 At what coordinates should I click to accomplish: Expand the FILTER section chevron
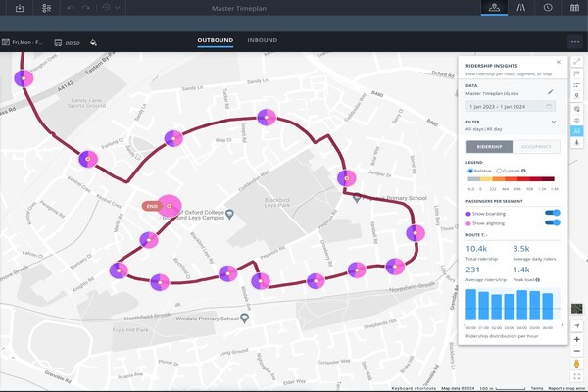coord(554,122)
